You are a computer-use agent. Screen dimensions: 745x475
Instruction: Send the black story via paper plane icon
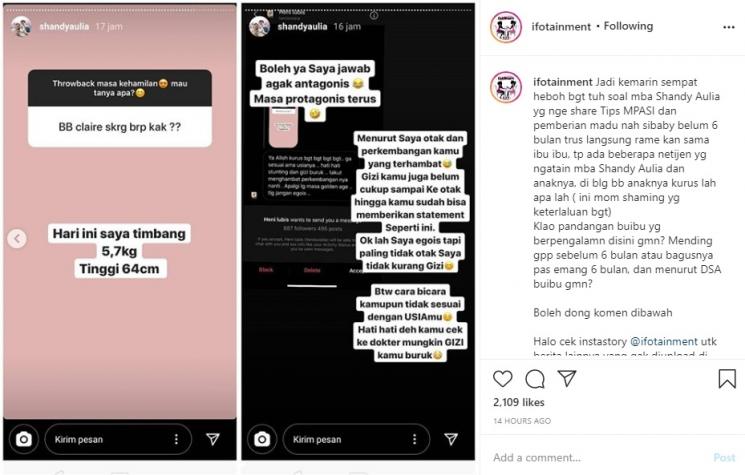point(451,439)
